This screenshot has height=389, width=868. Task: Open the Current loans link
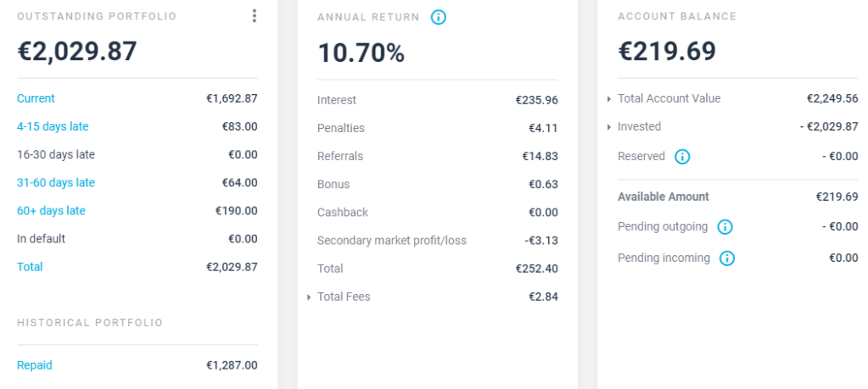click(x=36, y=98)
